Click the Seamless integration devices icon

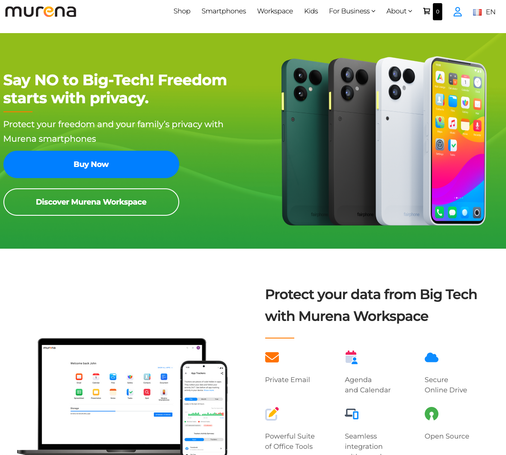352,414
